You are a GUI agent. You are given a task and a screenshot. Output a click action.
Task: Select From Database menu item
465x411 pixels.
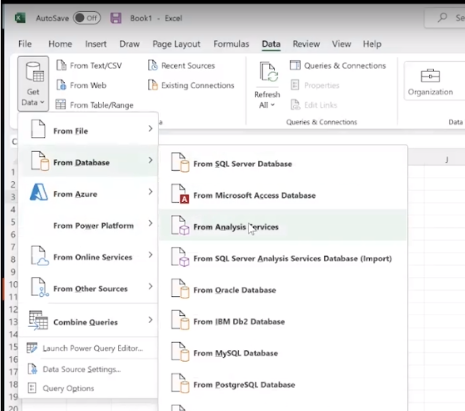(88, 162)
